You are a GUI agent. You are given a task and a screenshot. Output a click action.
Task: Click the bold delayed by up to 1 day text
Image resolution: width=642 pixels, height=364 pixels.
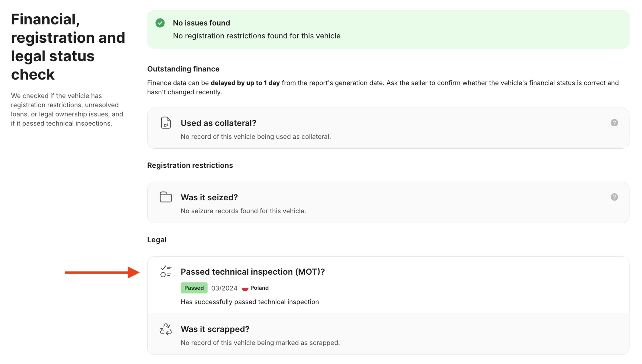coord(245,83)
